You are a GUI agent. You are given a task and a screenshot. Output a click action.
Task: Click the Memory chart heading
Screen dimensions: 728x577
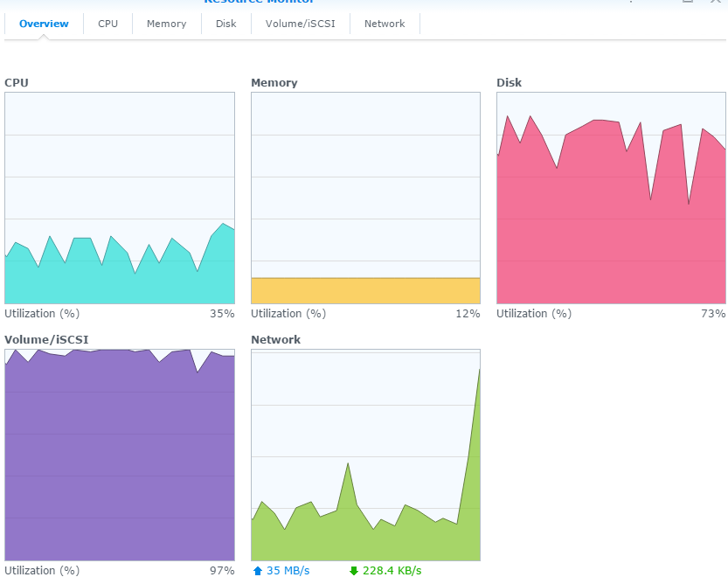(274, 83)
